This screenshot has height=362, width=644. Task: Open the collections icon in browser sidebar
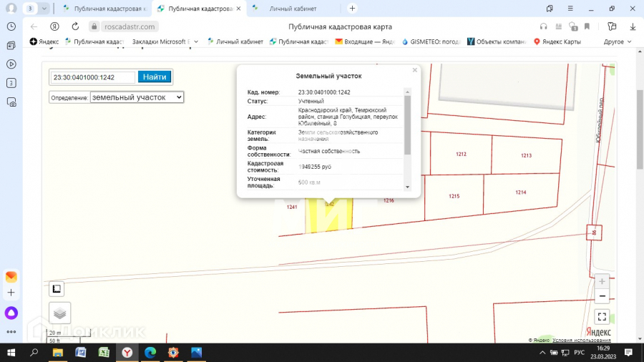point(11,46)
